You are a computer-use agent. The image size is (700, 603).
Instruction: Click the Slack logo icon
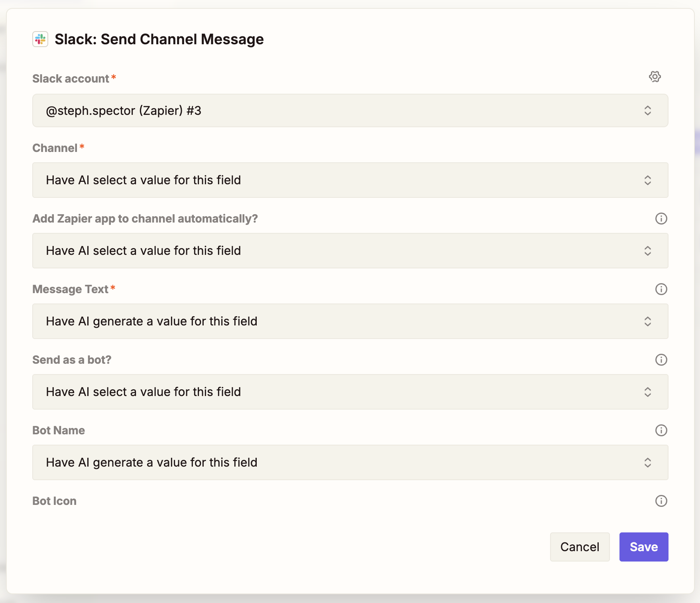click(40, 39)
